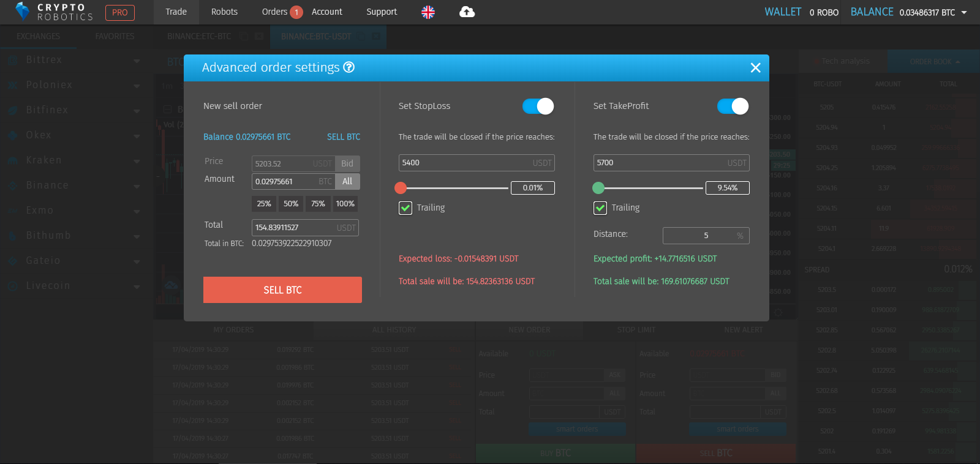Viewport: 980px width, 464px height.
Task: Select 50% amount button
Action: (291, 204)
